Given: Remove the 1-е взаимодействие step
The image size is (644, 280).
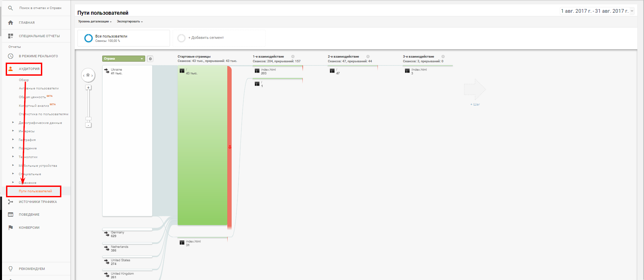Looking at the screenshot, I should point(293,57).
